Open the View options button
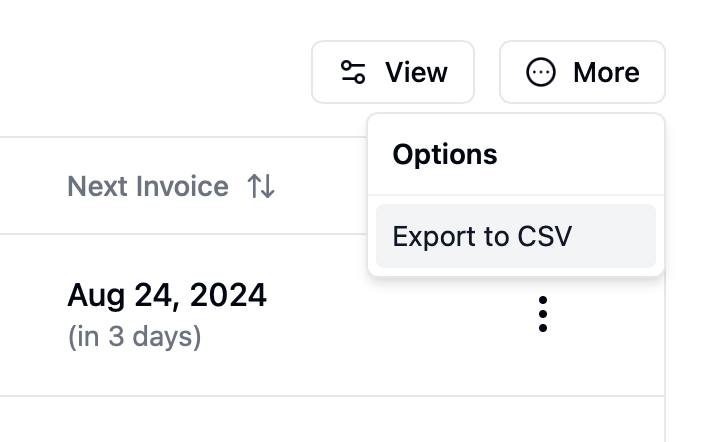Viewport: 710px width, 442px height. (x=393, y=72)
